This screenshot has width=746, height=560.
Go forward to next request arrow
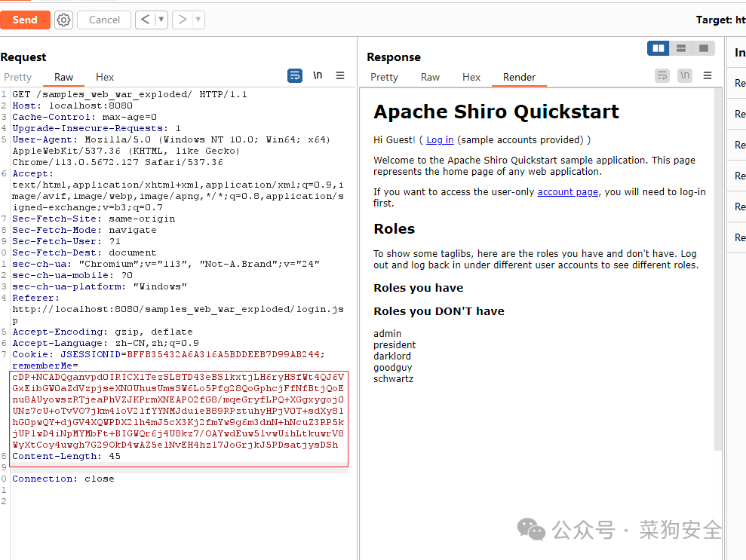(x=183, y=20)
